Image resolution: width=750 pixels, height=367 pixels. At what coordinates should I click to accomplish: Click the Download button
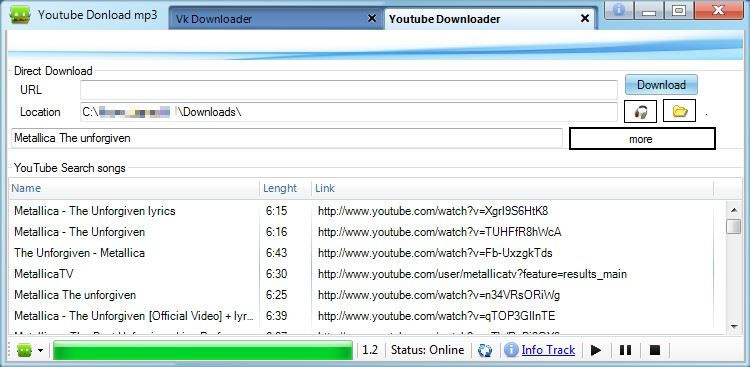661,85
